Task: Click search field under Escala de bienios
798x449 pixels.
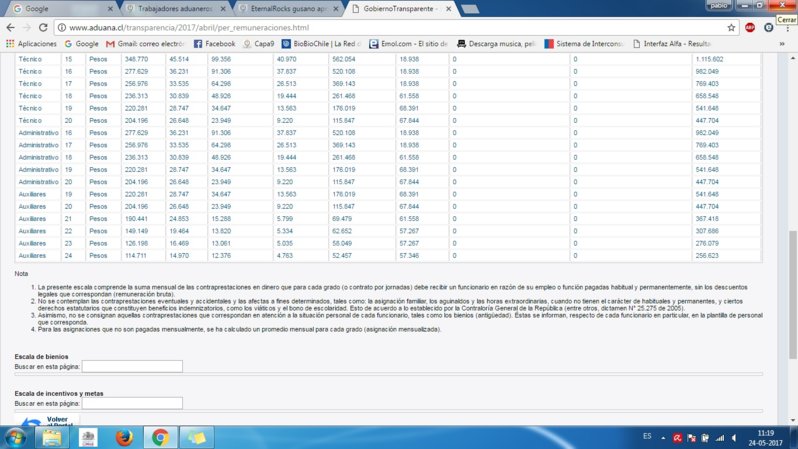Action: (132, 366)
